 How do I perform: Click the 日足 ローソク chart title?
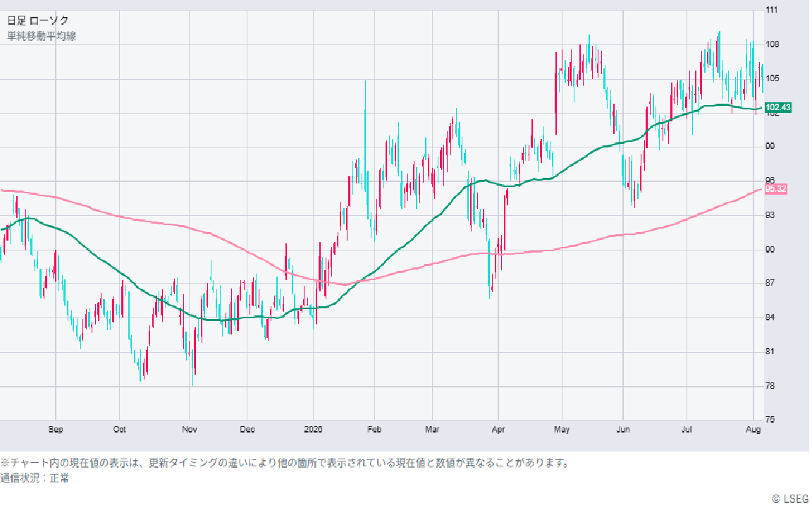pos(38,20)
